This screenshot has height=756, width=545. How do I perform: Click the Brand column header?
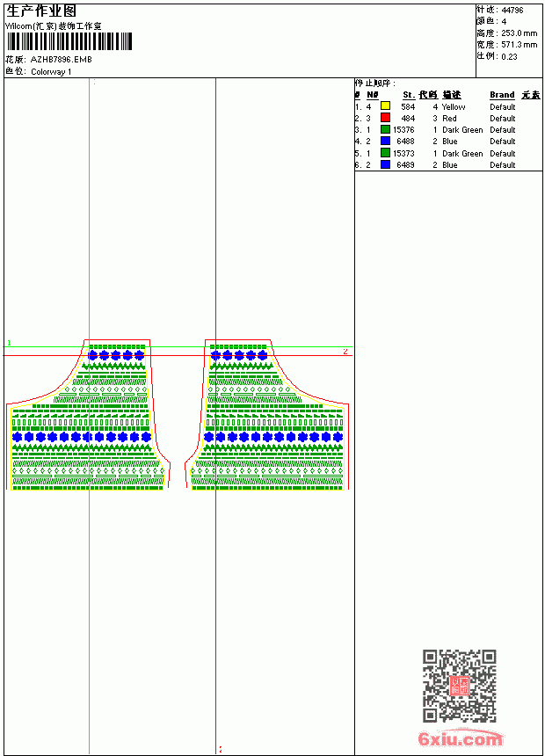point(502,95)
